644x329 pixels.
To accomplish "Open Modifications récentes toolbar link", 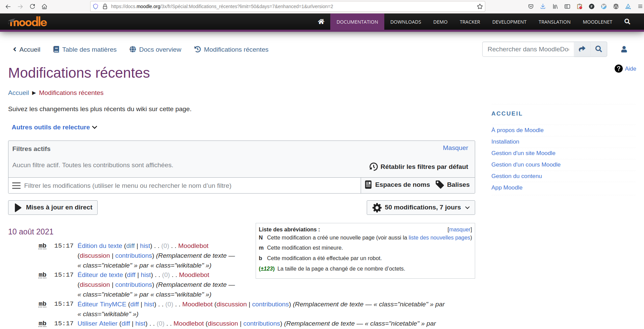I will (x=231, y=50).
